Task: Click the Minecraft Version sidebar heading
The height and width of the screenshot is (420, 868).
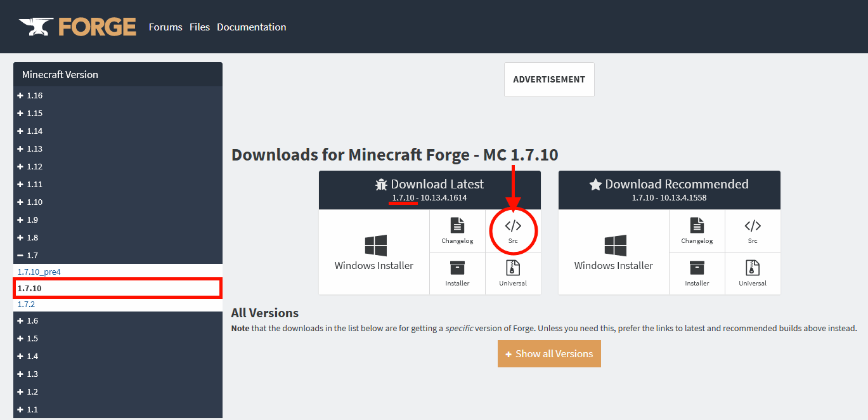Action: tap(118, 74)
